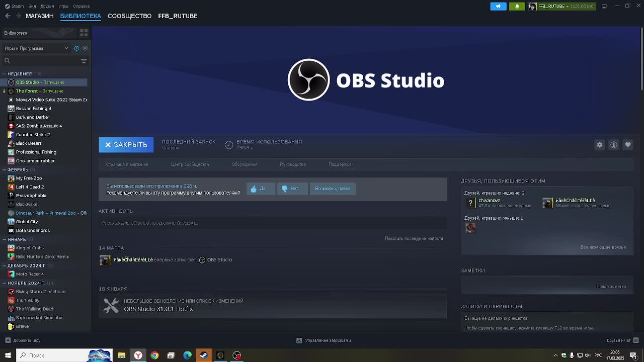Switch library to grid collections view
Viewport: 644px width, 362px height.
[x=84, y=33]
